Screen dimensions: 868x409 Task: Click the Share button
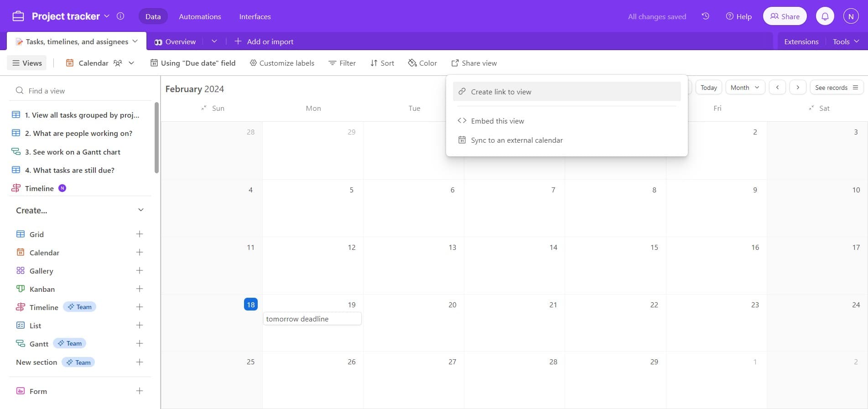(x=785, y=16)
